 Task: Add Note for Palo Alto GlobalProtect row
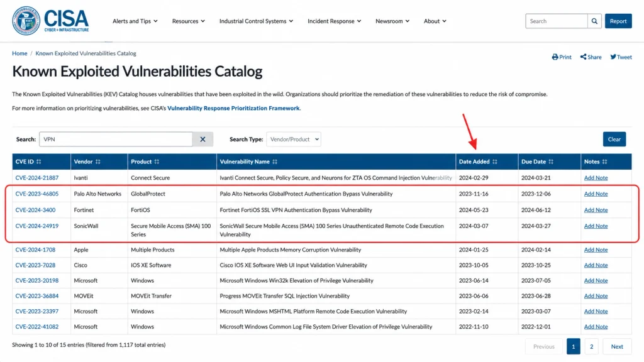596,194
